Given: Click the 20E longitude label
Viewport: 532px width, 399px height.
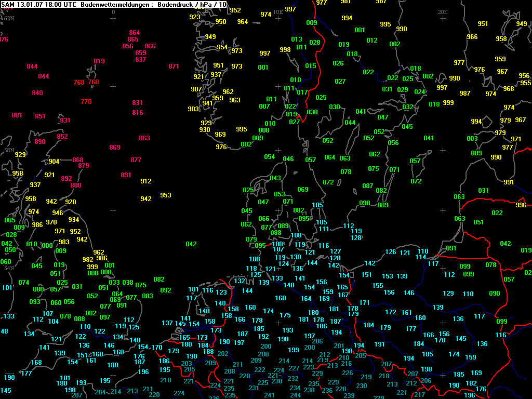Looking at the screenshot, I should pyautogui.click(x=442, y=11).
